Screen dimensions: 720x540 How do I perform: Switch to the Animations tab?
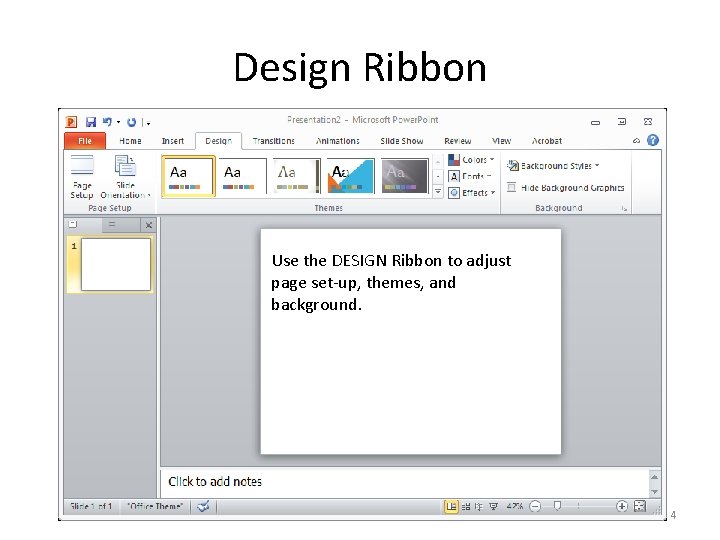[x=338, y=141]
